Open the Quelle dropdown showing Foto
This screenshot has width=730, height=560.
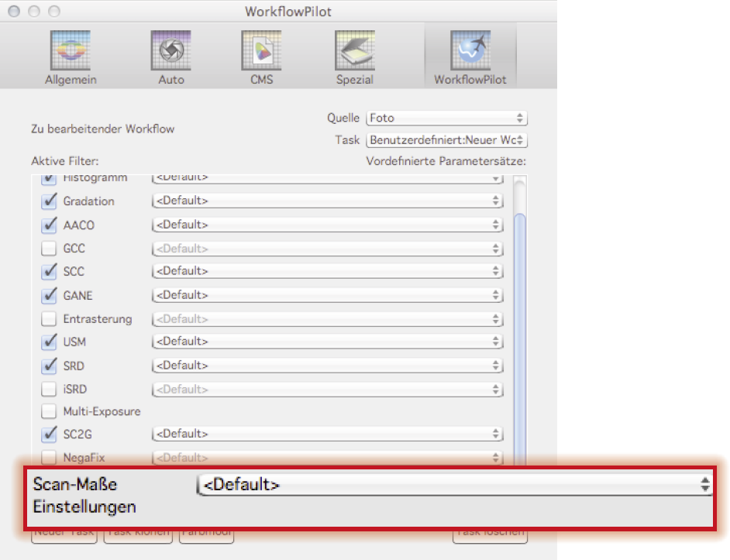[x=446, y=118]
